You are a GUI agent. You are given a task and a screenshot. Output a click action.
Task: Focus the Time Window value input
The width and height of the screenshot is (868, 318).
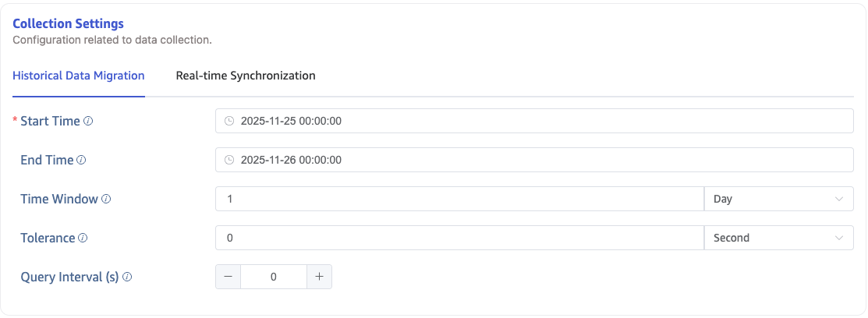pos(460,199)
